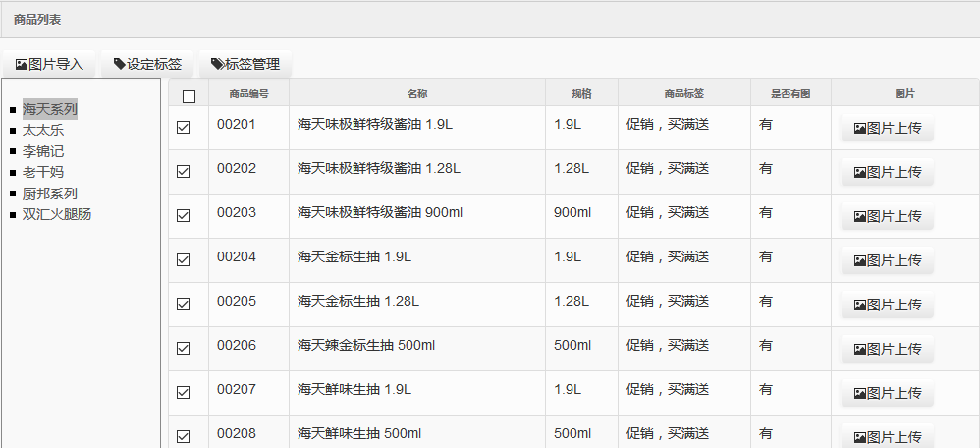The height and width of the screenshot is (448, 980).
Task: Uncheck the checkbox for product 00201
Action: 183,128
